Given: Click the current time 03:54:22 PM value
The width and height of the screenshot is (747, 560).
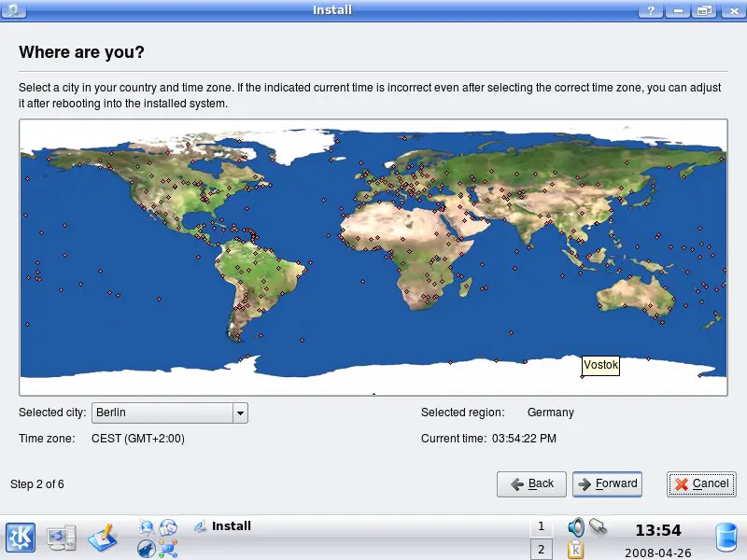Looking at the screenshot, I should 524,439.
